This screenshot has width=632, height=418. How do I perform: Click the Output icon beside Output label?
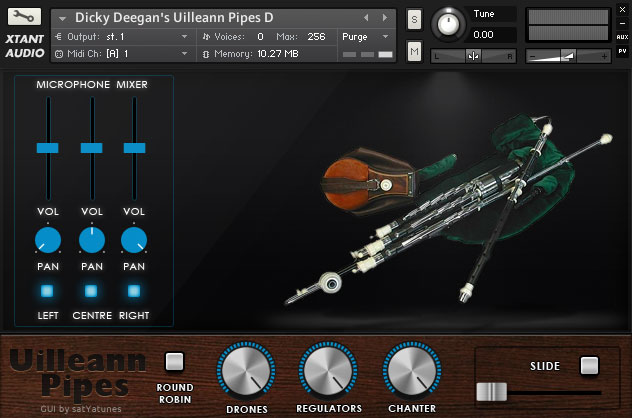click(58, 37)
